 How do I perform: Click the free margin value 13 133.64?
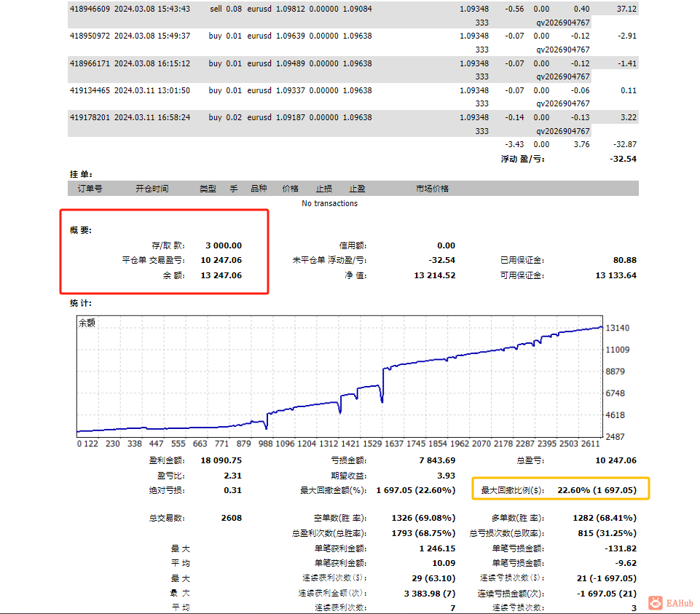point(616,275)
